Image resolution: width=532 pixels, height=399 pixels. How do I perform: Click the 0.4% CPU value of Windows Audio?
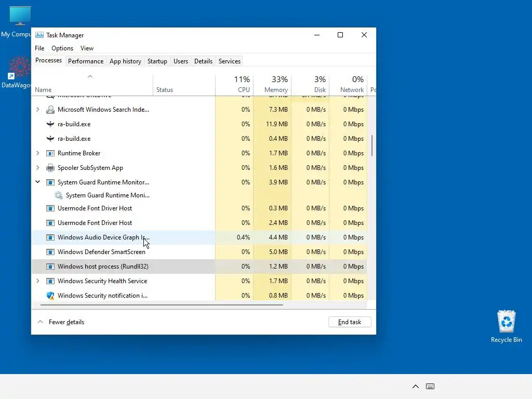click(x=243, y=237)
